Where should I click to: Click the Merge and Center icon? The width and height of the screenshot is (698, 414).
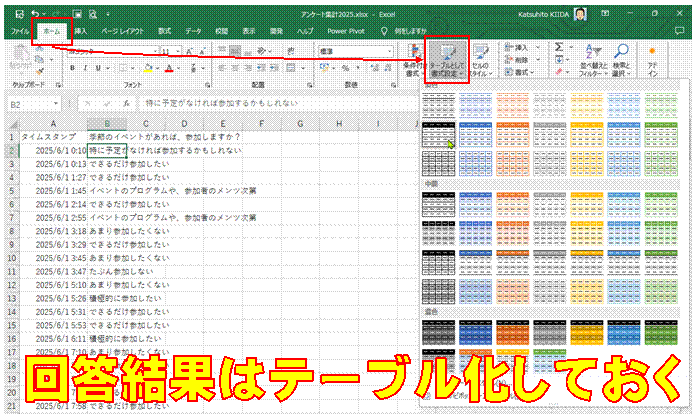click(x=291, y=68)
